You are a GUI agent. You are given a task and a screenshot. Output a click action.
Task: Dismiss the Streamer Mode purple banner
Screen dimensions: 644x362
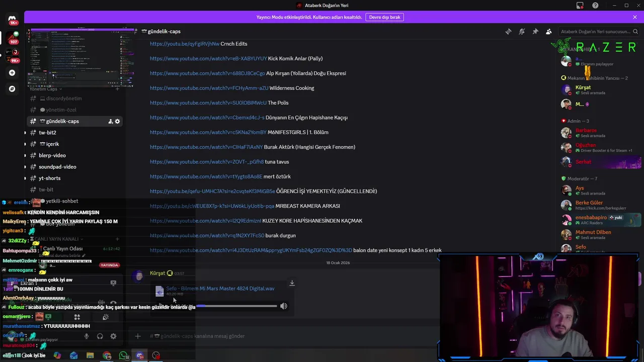coord(635,17)
